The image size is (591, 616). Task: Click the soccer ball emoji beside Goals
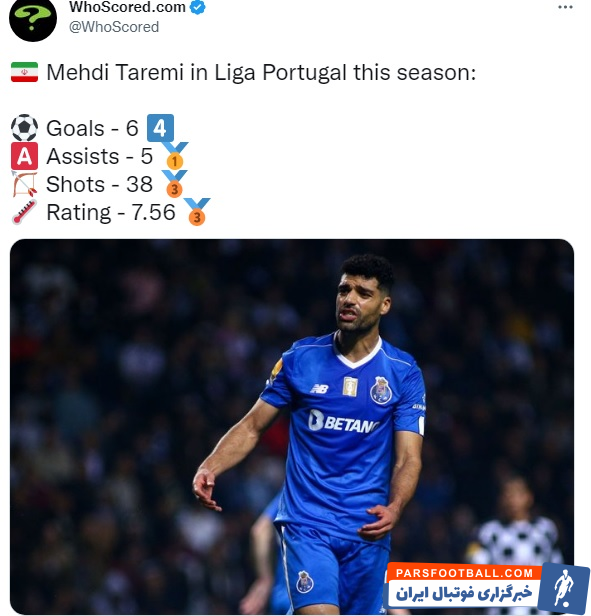pyautogui.click(x=24, y=128)
